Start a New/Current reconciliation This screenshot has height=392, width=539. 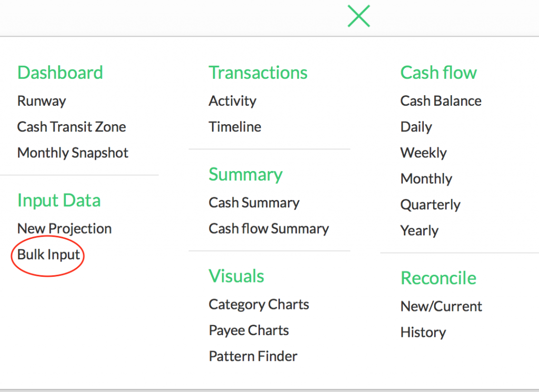(x=441, y=306)
